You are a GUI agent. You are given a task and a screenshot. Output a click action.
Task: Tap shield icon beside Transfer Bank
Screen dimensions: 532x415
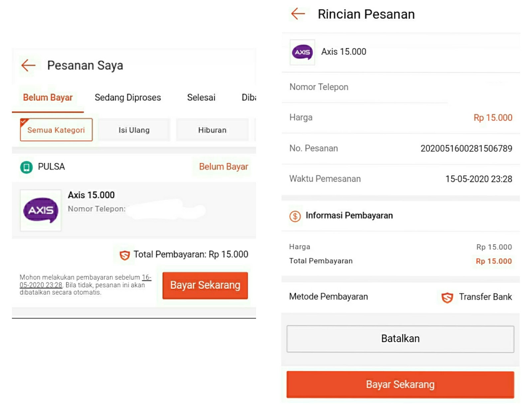pyautogui.click(x=447, y=297)
